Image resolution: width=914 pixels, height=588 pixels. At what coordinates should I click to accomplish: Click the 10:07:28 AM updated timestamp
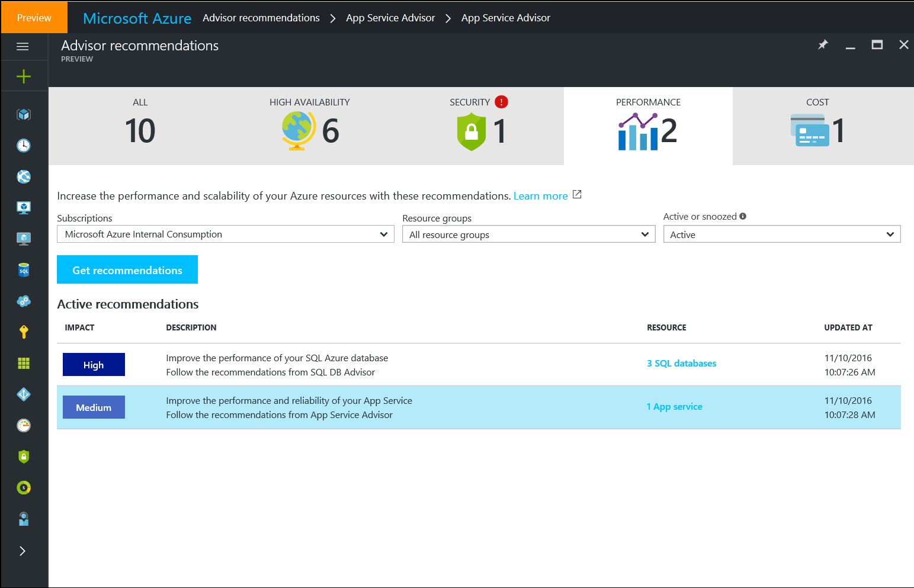[850, 415]
